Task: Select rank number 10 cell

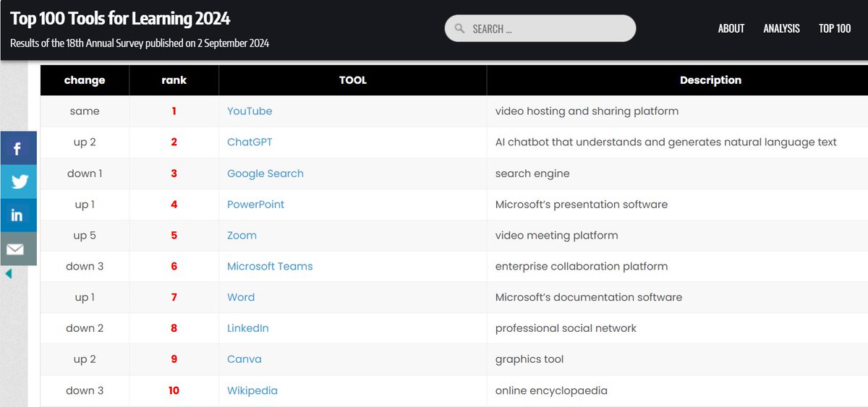Action: (x=174, y=390)
